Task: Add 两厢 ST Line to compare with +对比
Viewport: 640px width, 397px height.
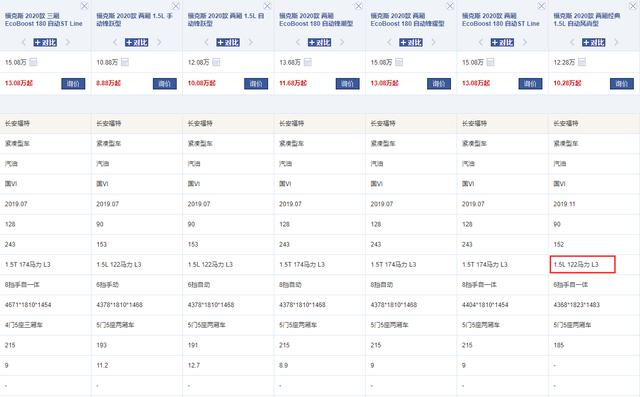Action: [502, 42]
